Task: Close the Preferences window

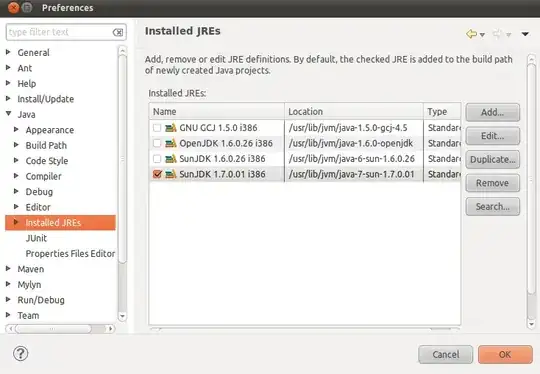Action: point(14,8)
